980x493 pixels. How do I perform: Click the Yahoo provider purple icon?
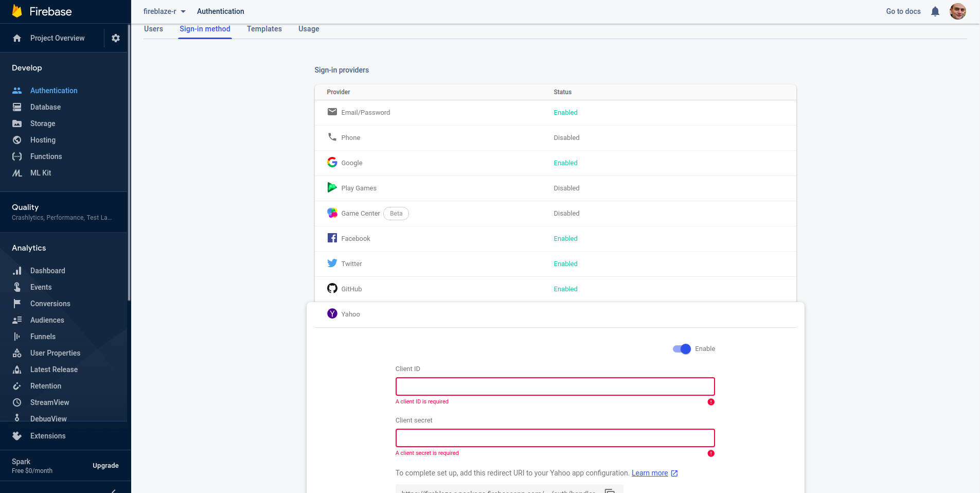[332, 313]
